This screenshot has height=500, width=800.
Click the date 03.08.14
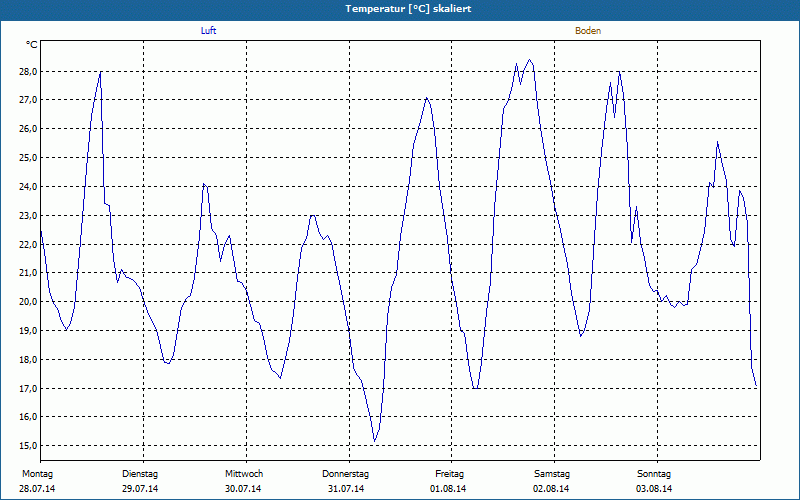pos(654,489)
